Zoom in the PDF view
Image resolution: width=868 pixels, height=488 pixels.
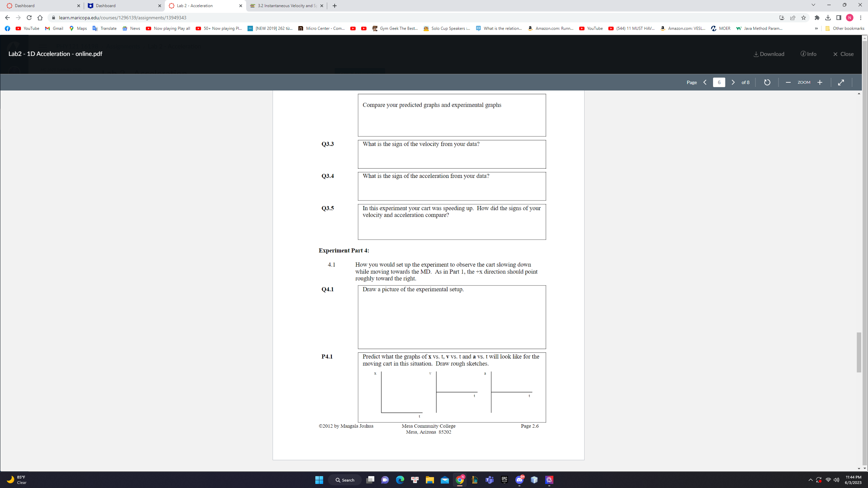[x=820, y=82]
